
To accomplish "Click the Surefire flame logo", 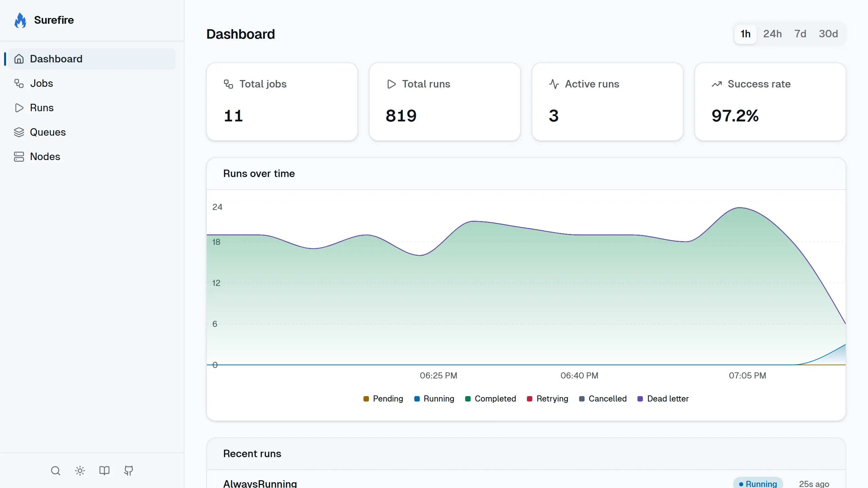I will tap(20, 20).
